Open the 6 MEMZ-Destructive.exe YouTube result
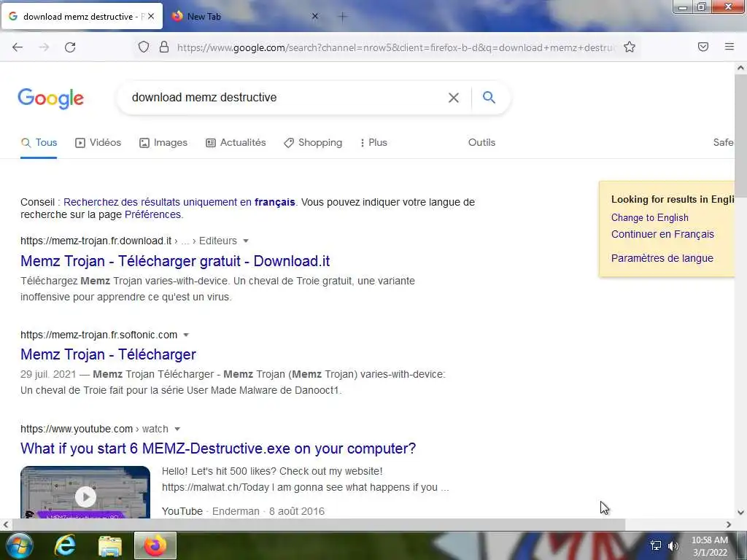This screenshot has height=560, width=747. coord(218,448)
